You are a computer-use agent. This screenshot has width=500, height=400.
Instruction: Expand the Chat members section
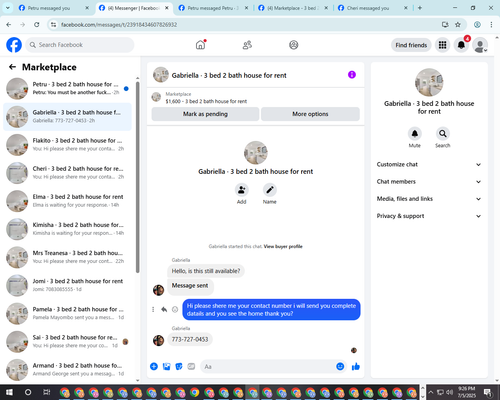429,182
